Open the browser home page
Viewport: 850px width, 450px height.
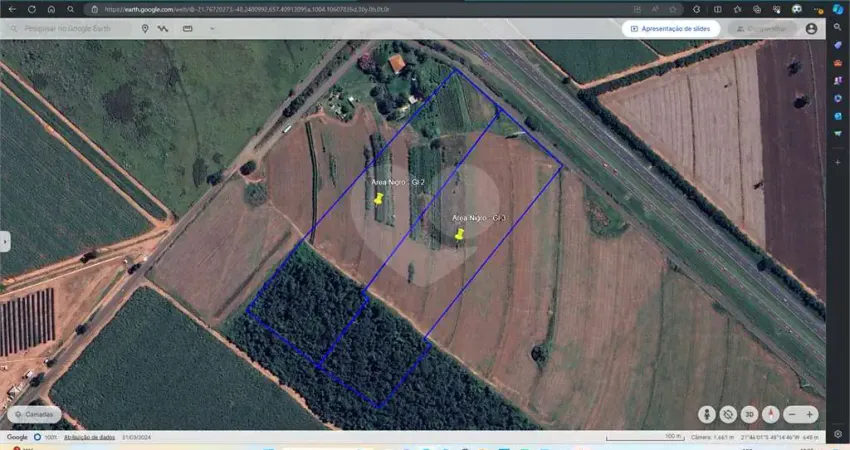click(x=51, y=9)
